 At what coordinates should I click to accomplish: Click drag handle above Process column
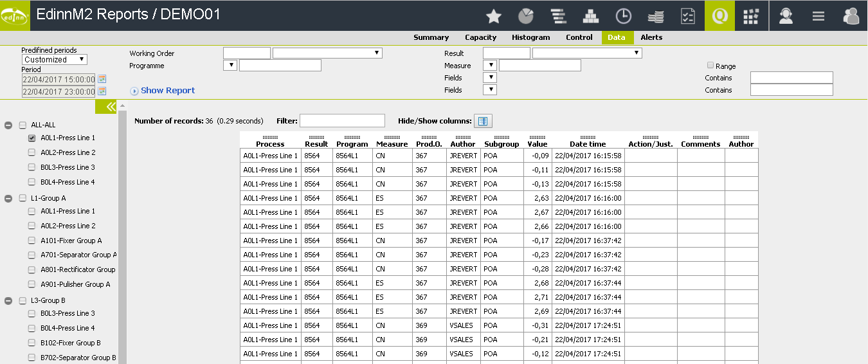pyautogui.click(x=270, y=137)
